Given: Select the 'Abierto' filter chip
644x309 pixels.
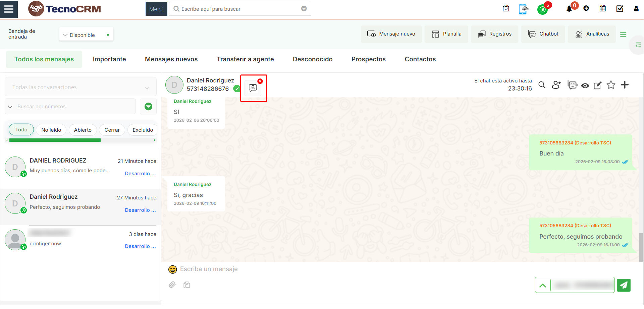Looking at the screenshot, I should tap(83, 130).
